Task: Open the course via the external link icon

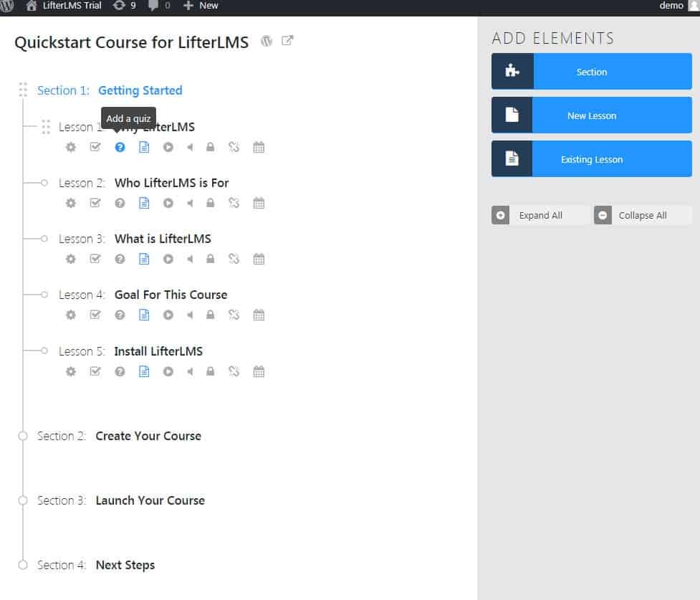Action: pos(287,41)
